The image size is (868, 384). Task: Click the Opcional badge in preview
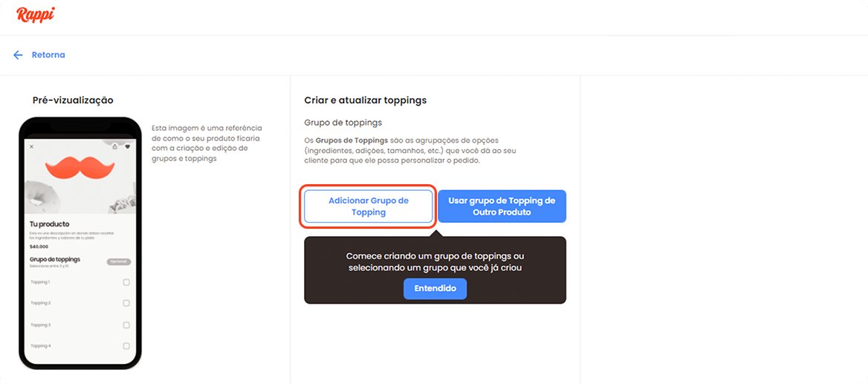point(118,261)
